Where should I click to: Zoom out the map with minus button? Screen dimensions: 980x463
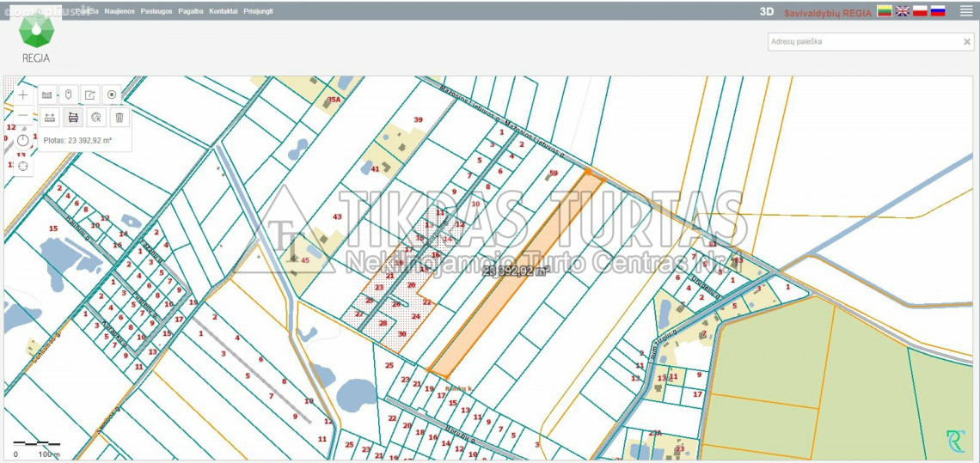(23, 117)
